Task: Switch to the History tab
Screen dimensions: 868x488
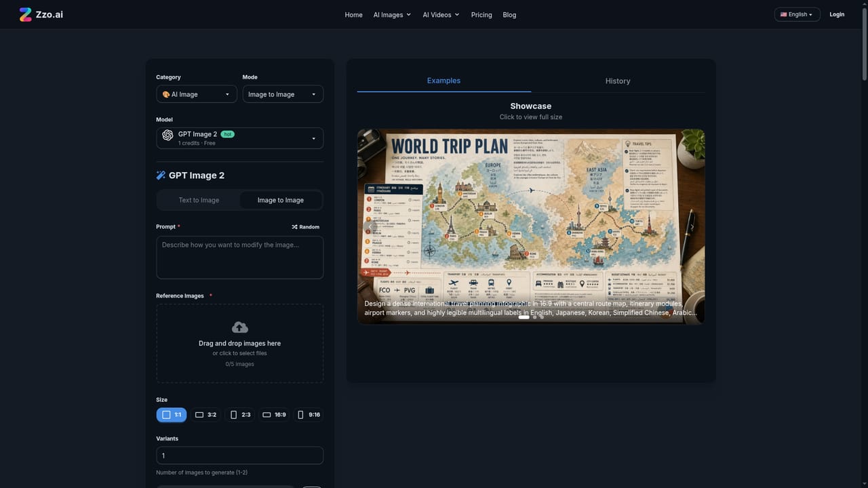Action: [x=618, y=81]
